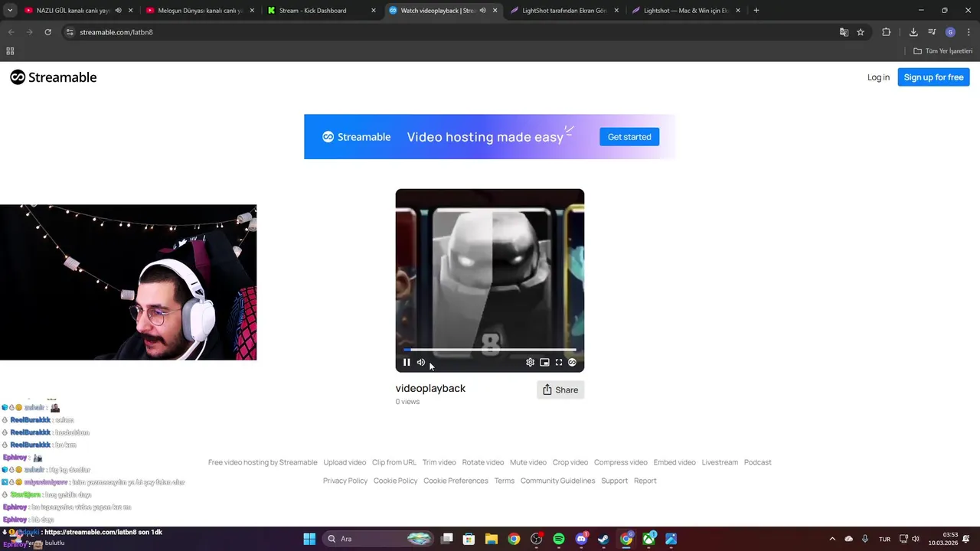Mute the video player volume
The height and width of the screenshot is (551, 980).
point(421,363)
